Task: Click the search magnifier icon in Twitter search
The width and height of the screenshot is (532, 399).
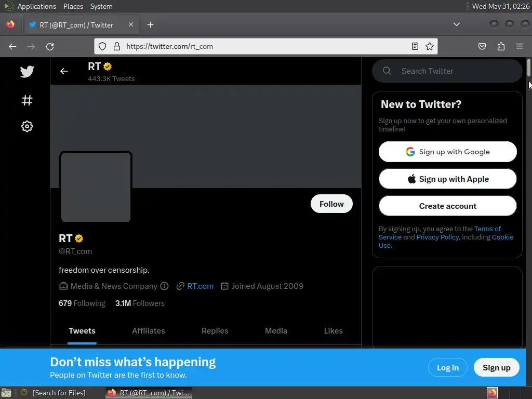Action: coord(387,71)
